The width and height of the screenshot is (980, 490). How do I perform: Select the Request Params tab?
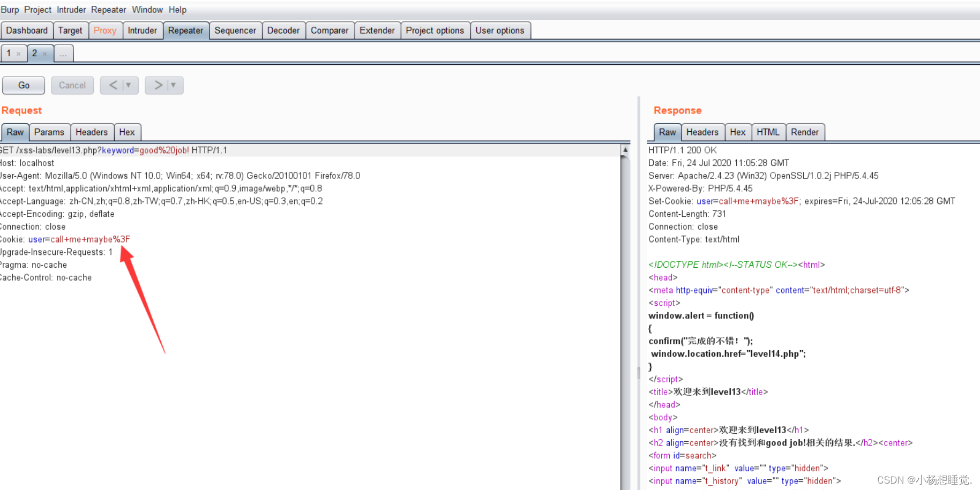pyautogui.click(x=49, y=132)
